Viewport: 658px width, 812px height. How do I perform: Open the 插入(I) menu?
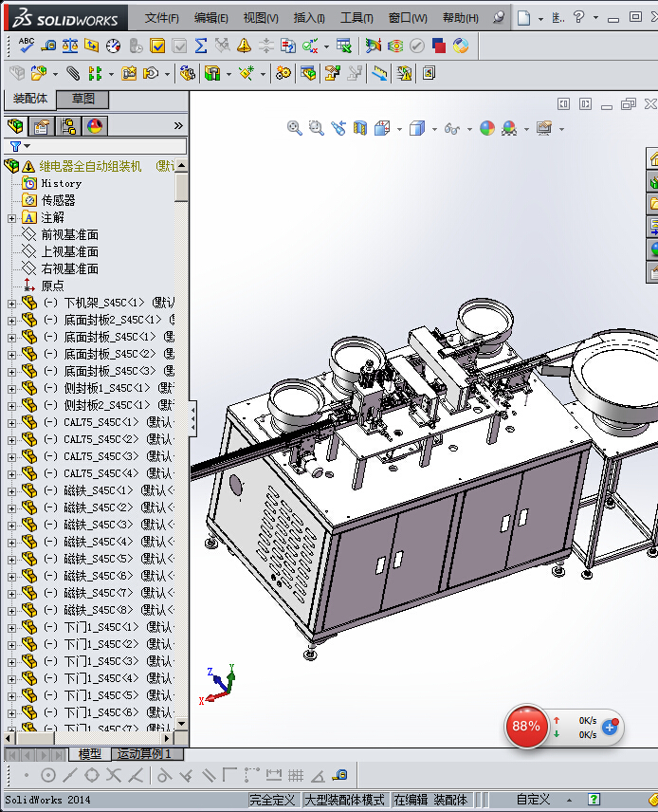[309, 18]
